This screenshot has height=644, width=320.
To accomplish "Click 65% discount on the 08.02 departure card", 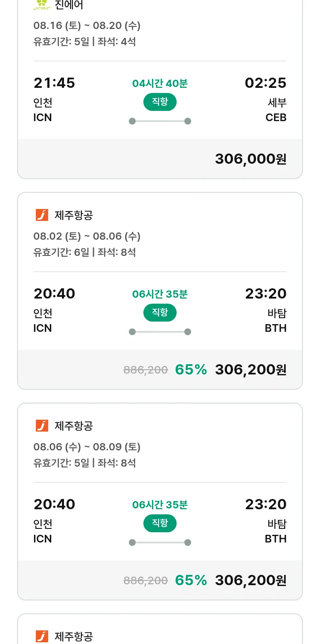I will (191, 370).
